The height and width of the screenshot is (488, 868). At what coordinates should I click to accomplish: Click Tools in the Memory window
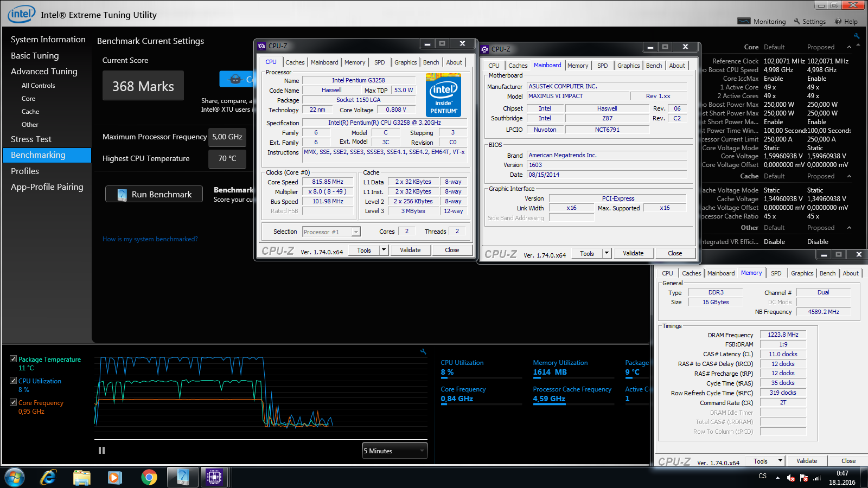760,461
